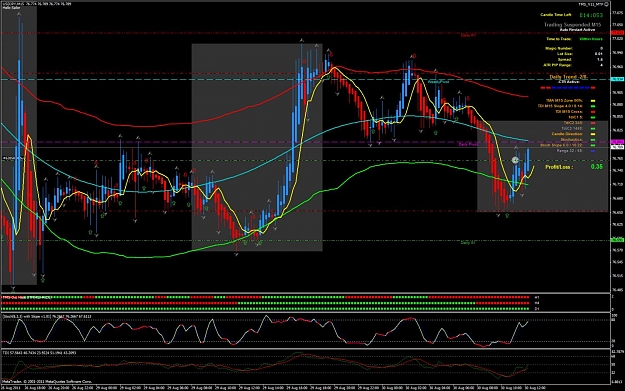Click the expert advisor smiley face icon
625x391 pixels.
pyautogui.click(x=607, y=4)
